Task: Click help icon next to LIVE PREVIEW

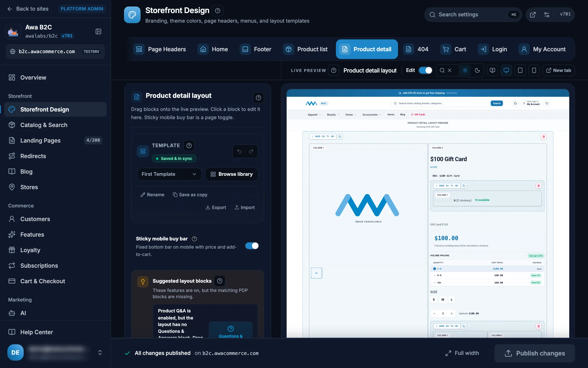Action: pos(333,70)
